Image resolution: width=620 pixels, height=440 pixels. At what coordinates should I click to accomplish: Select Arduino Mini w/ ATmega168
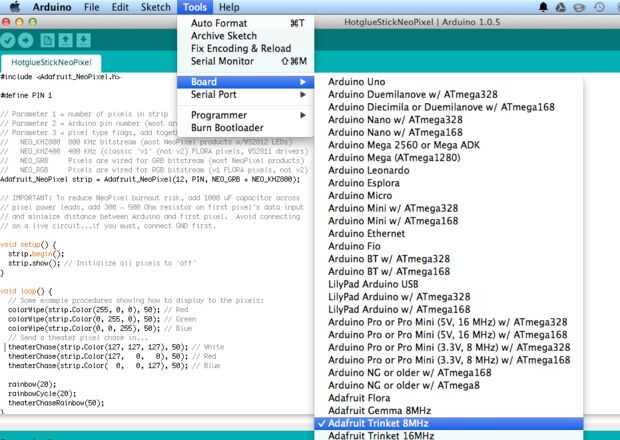tap(449, 221)
